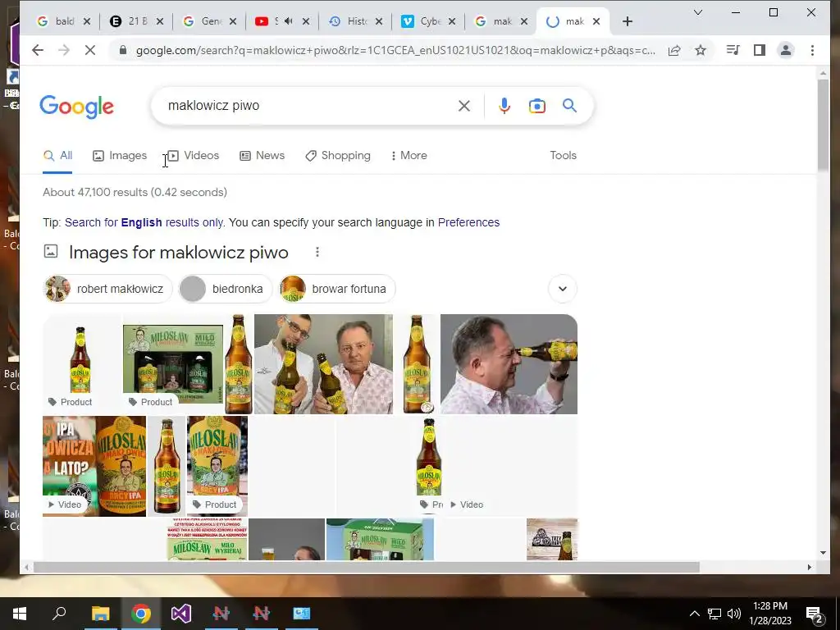Image resolution: width=840 pixels, height=630 pixels.
Task: Open options menu beside Images for maklowicz piwo
Action: point(317,252)
